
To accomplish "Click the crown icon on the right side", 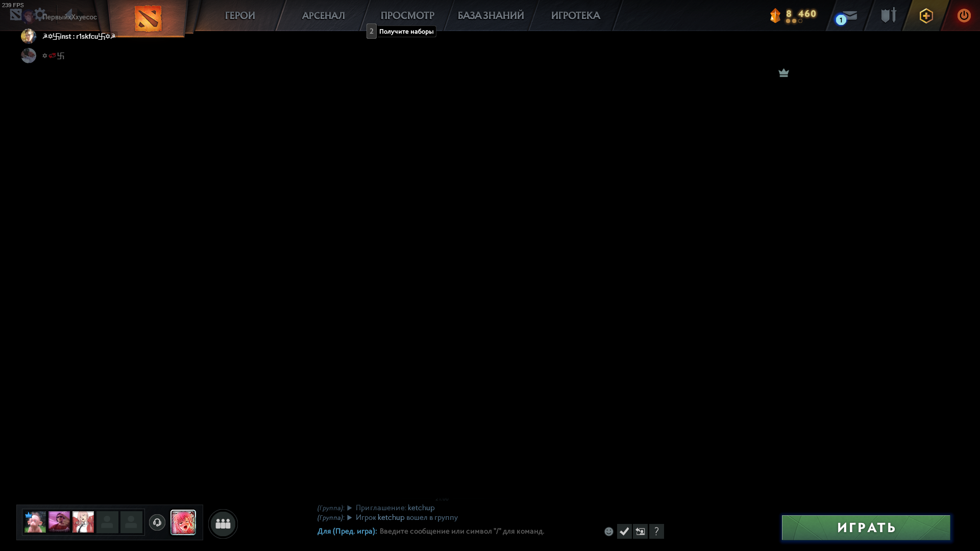I will tap(783, 73).
